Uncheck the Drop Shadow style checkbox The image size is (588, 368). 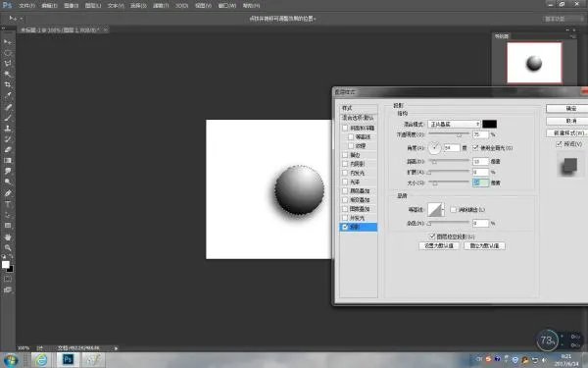(x=345, y=227)
